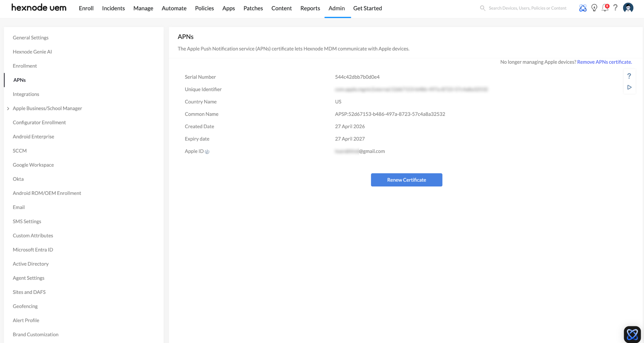The height and width of the screenshot is (343, 644).
Task: Open the notifications bell icon
Action: tap(605, 8)
